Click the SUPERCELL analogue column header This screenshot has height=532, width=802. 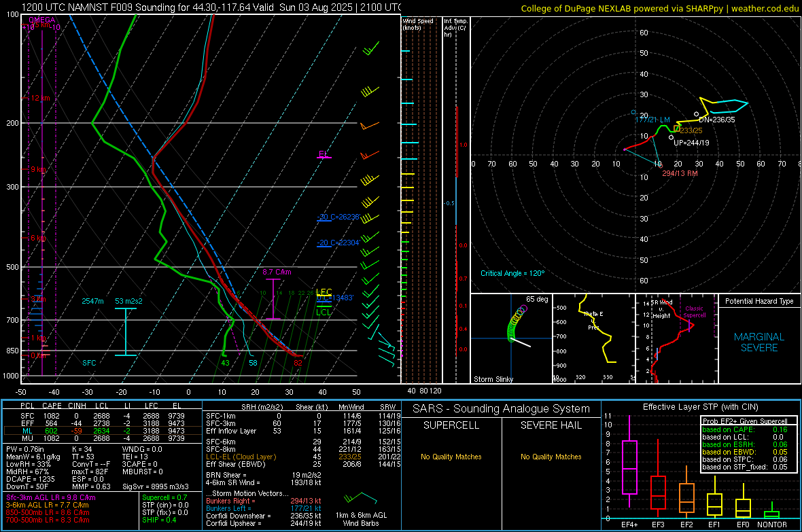451,425
